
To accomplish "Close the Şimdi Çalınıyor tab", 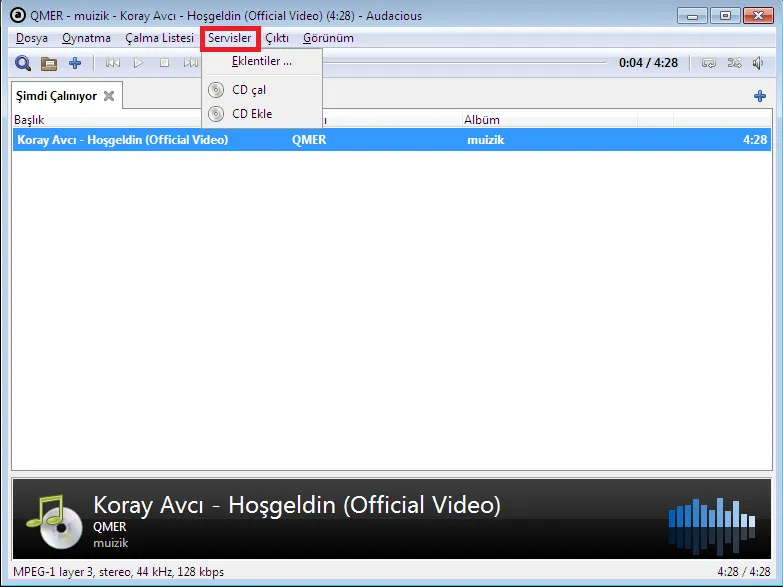I will coord(109,96).
